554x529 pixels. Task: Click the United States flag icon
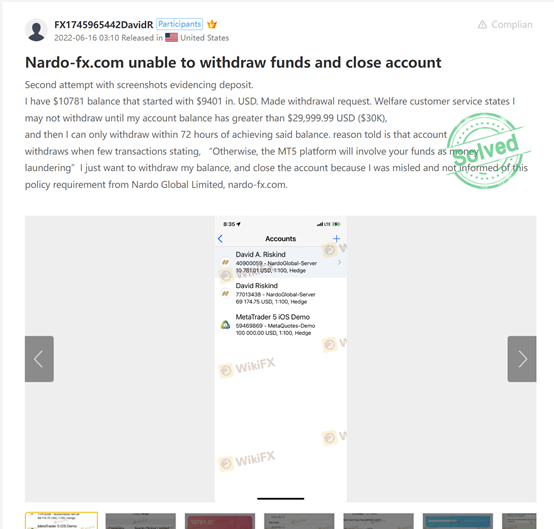(171, 37)
